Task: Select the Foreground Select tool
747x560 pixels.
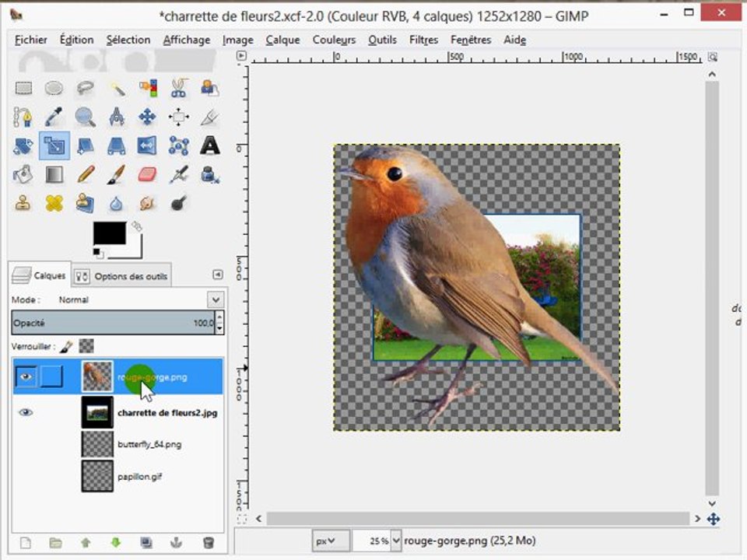Action: coord(209,88)
